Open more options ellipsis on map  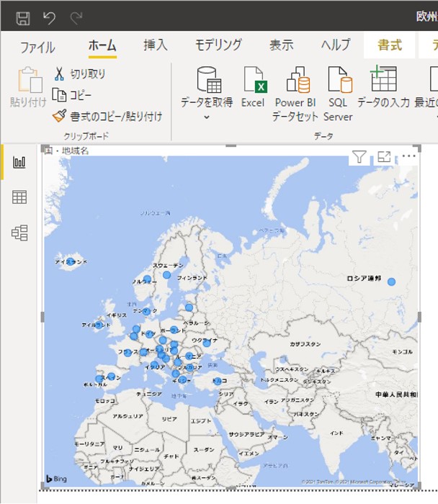click(408, 157)
